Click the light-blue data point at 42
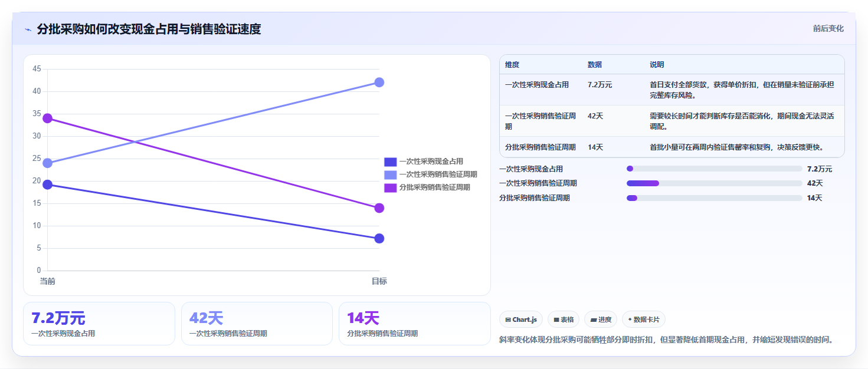 click(x=379, y=83)
